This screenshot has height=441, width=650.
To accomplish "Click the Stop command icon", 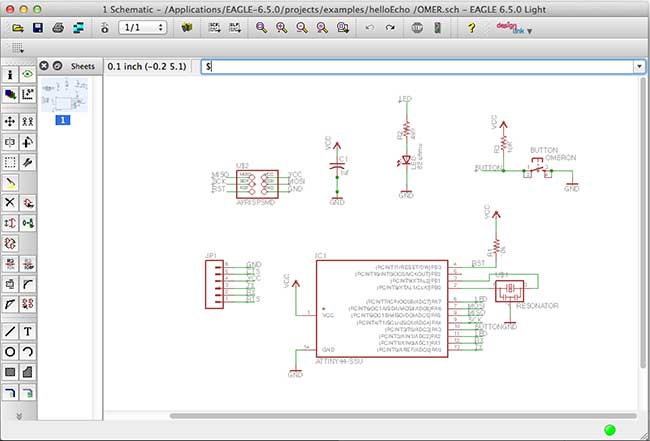I will pos(417,28).
